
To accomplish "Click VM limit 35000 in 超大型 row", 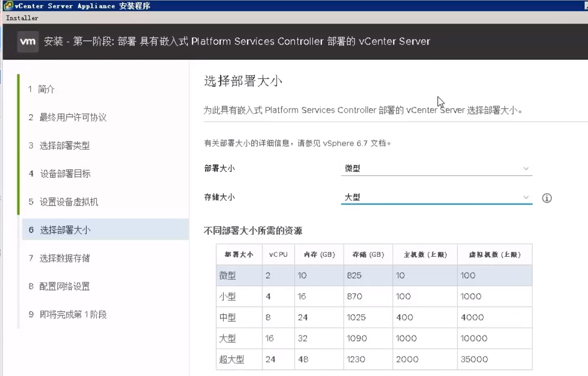I will 474,359.
